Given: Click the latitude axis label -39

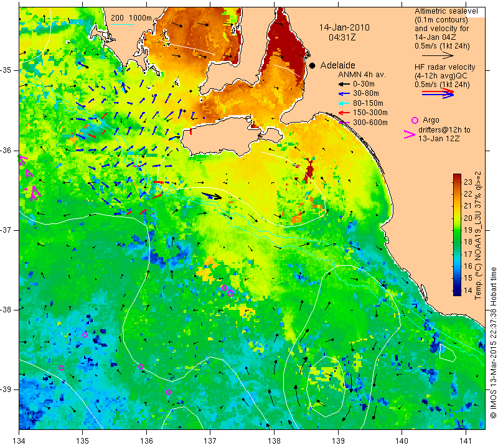Looking at the screenshot, I should [6, 389].
